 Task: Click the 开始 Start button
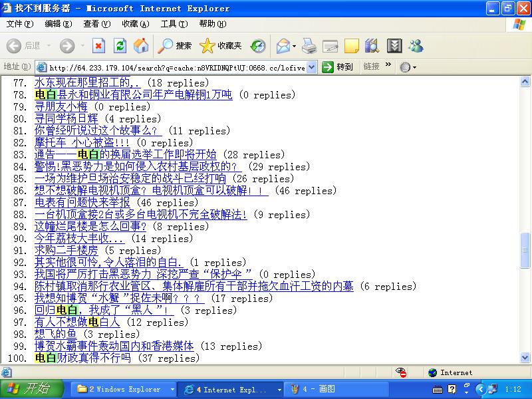28,389
